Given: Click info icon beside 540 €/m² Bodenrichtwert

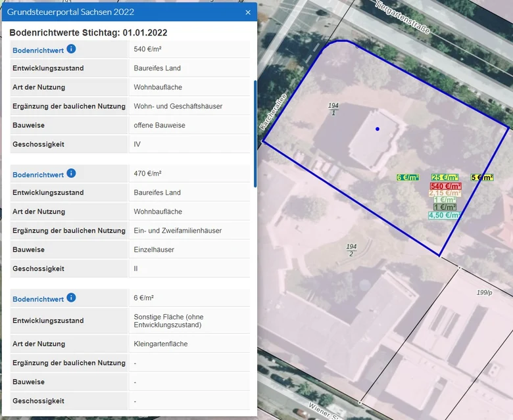Looking at the screenshot, I should [71, 49].
